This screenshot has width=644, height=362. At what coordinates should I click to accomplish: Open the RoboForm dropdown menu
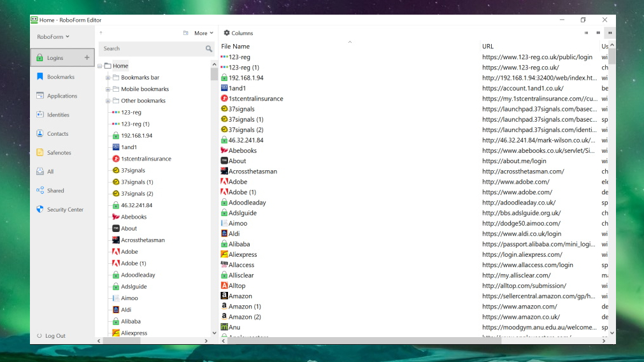[53, 36]
